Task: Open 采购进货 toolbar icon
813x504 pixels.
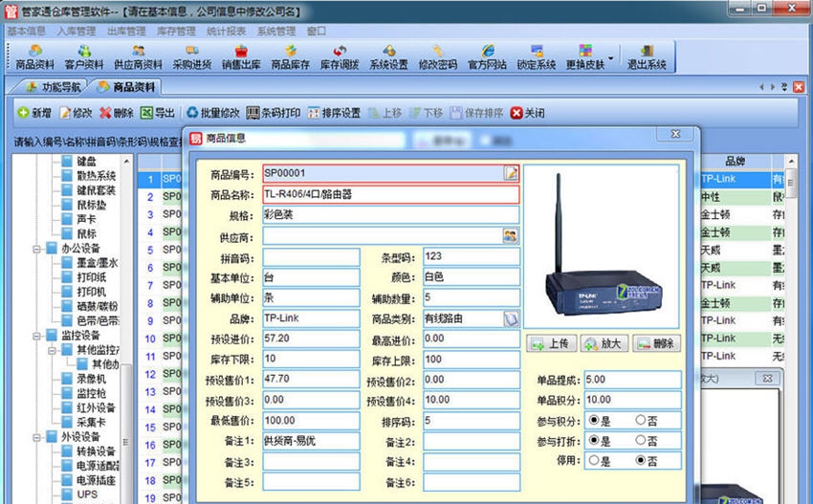Action: [x=192, y=57]
